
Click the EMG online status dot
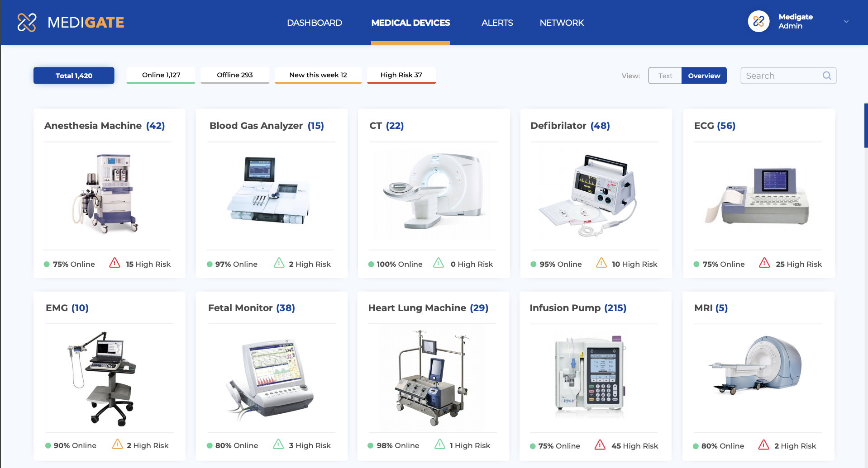coord(48,446)
